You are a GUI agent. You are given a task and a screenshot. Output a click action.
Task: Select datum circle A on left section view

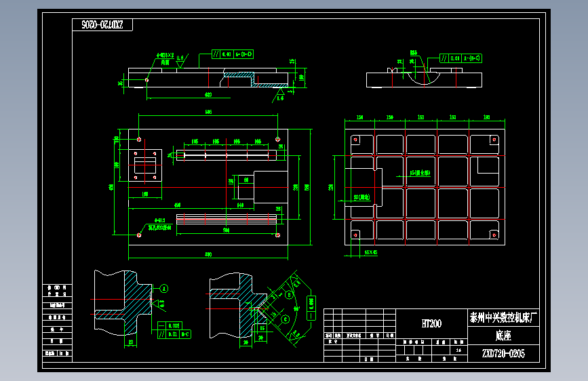pyautogui.click(x=164, y=288)
